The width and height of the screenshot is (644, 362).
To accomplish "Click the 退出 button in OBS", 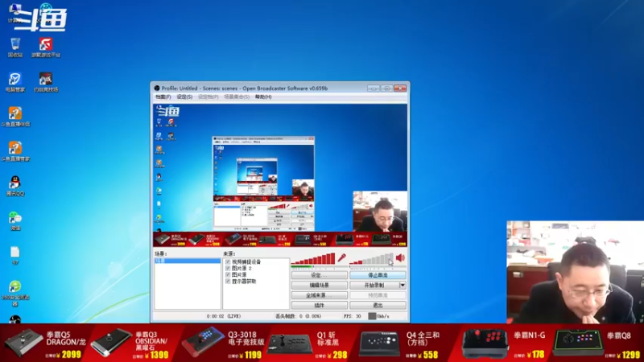I will [378, 306].
